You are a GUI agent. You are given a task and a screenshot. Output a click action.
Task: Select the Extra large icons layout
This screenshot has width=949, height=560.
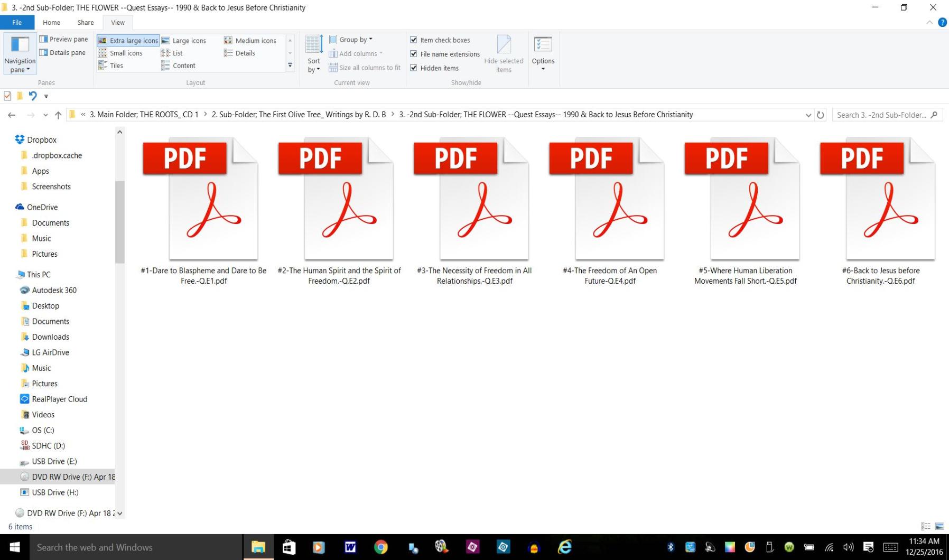click(128, 41)
